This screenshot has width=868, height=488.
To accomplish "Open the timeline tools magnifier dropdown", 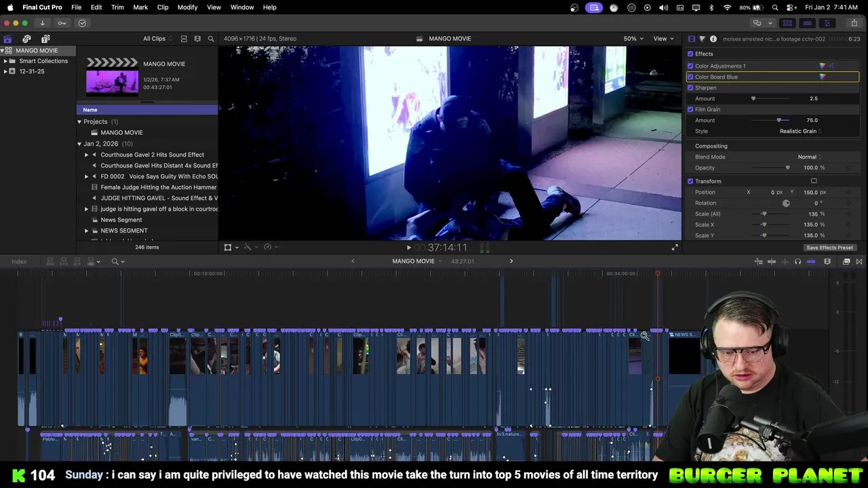I will [118, 262].
